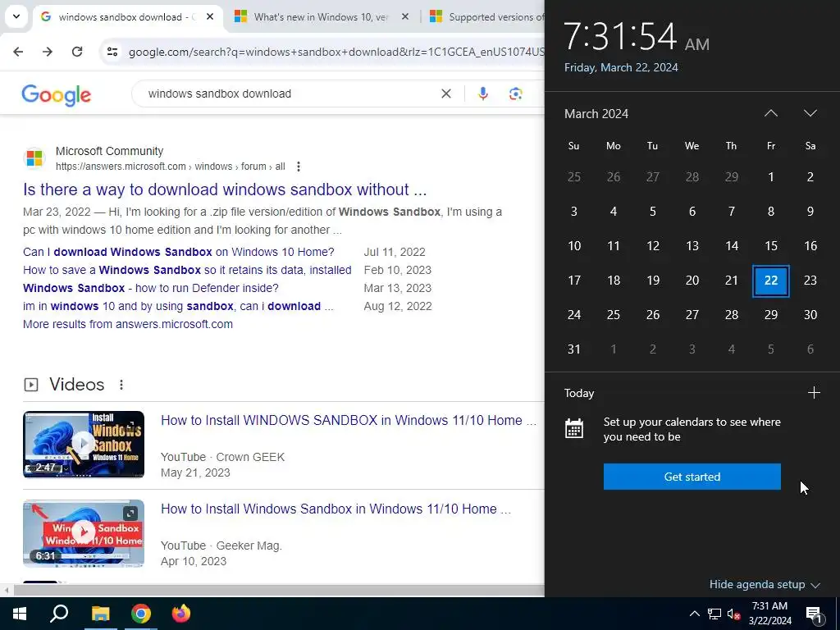The width and height of the screenshot is (840, 630).
Task: Clear the Google search box text
Action: tap(445, 94)
